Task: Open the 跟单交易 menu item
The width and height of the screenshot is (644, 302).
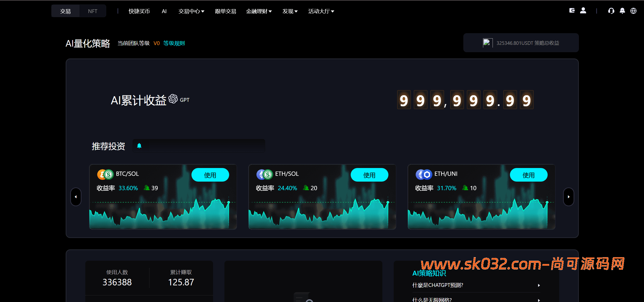Action: [225, 11]
